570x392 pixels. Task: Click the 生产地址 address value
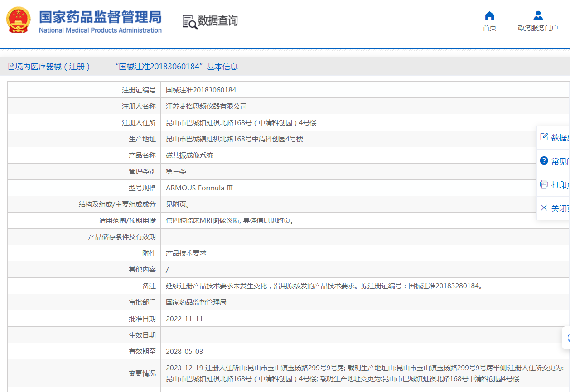click(234, 139)
